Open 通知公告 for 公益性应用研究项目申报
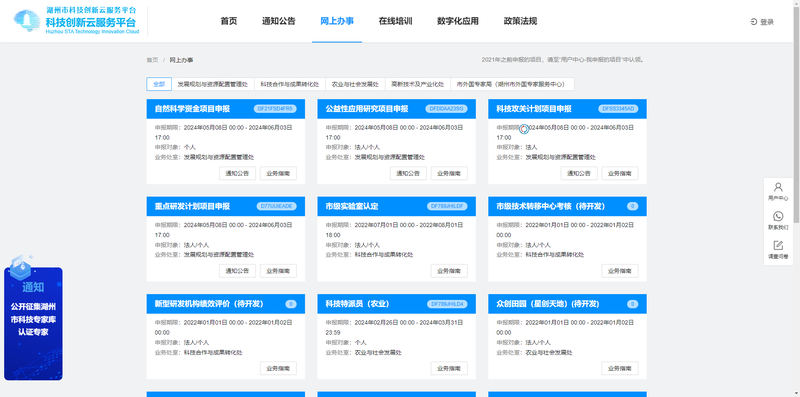Screen dimensions: 800x397 coord(408,173)
